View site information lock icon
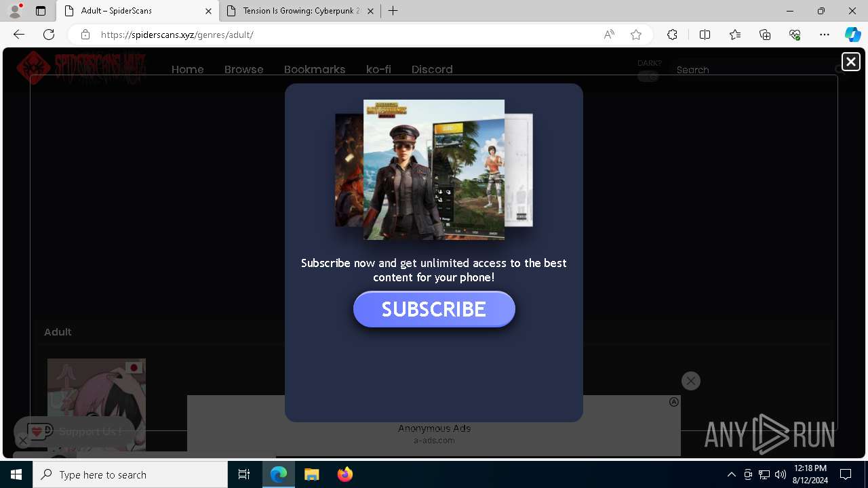 (85, 35)
